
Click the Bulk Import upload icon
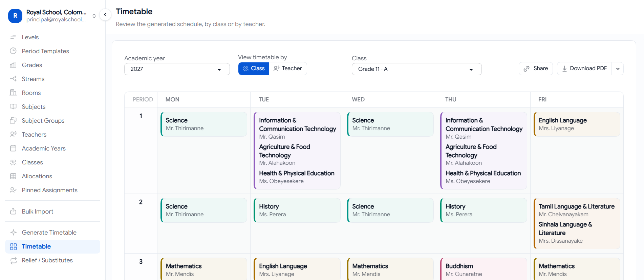(13, 211)
